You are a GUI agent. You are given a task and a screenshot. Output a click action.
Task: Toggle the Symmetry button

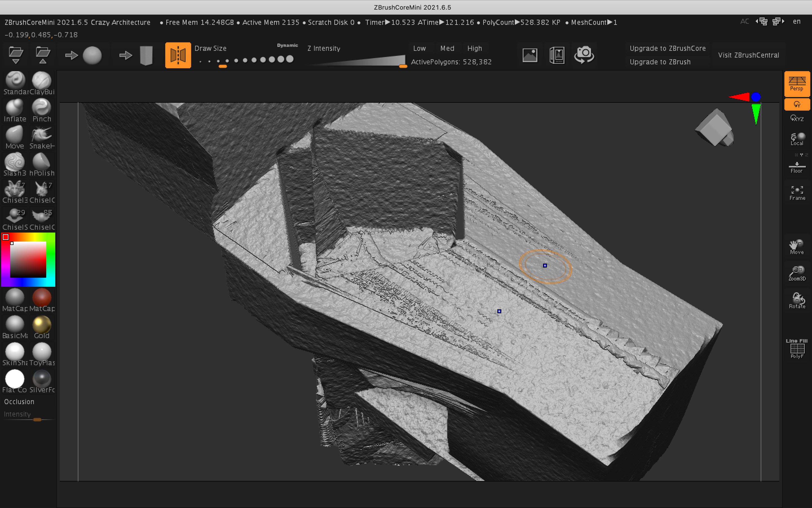tap(178, 55)
